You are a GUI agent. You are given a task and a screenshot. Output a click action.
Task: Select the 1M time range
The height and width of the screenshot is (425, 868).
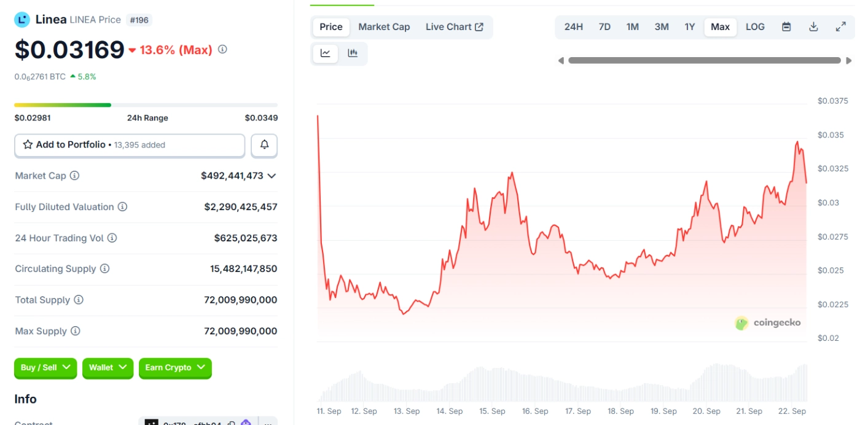pos(633,27)
